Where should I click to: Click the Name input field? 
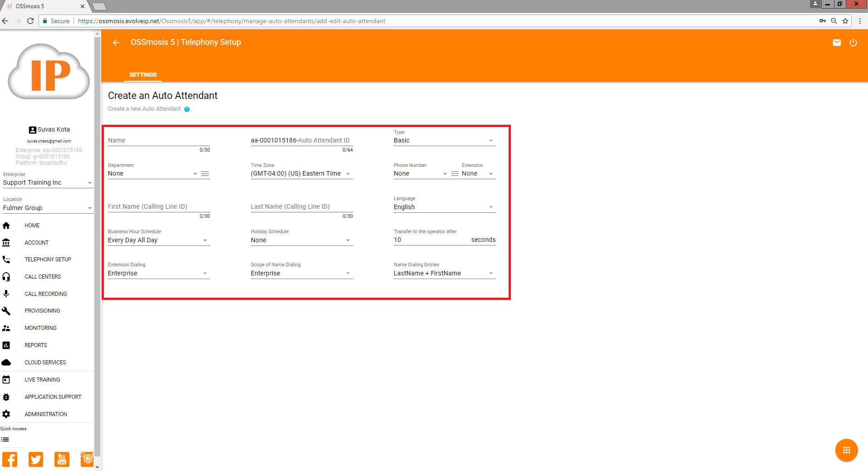(158, 141)
